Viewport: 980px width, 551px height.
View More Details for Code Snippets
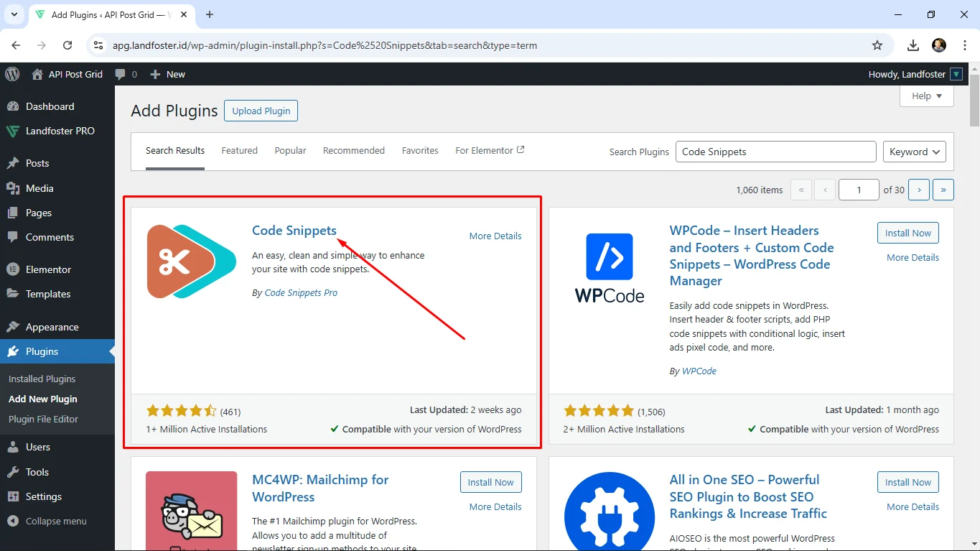tap(495, 236)
